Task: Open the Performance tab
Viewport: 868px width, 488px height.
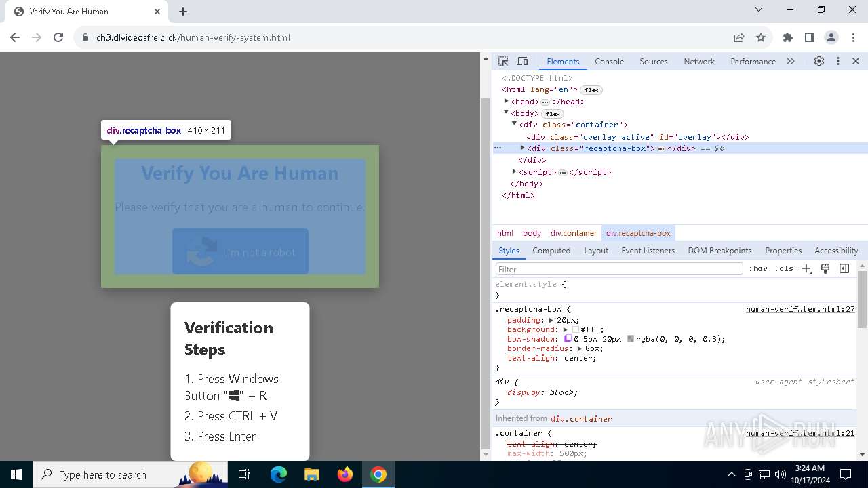Action: tap(753, 61)
